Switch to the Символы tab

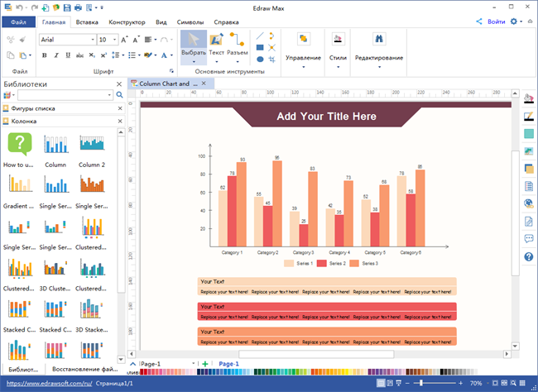190,22
